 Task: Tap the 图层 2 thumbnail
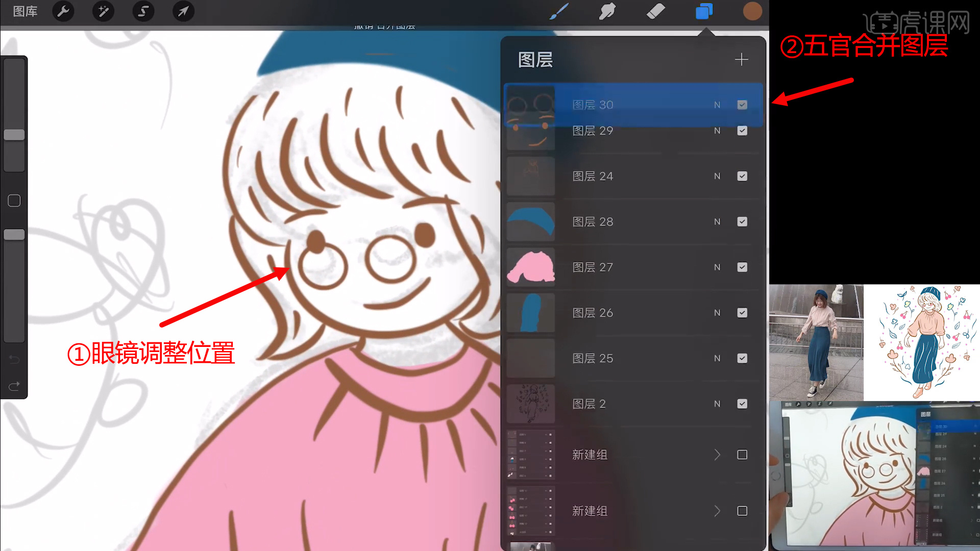(530, 403)
